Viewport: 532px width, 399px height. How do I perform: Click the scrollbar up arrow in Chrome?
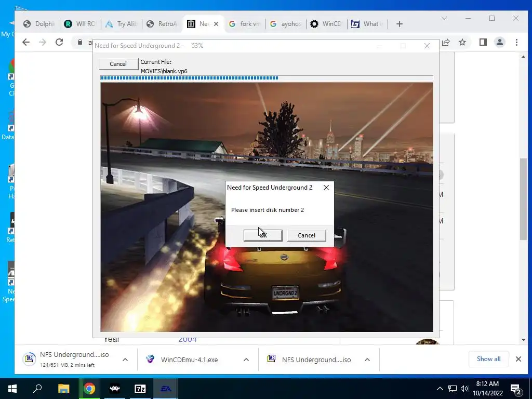[x=524, y=57]
